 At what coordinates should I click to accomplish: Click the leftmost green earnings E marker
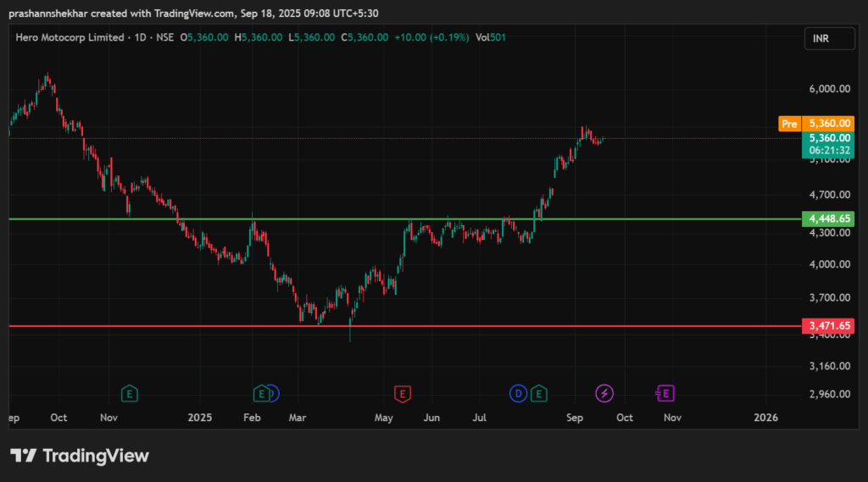(129, 393)
